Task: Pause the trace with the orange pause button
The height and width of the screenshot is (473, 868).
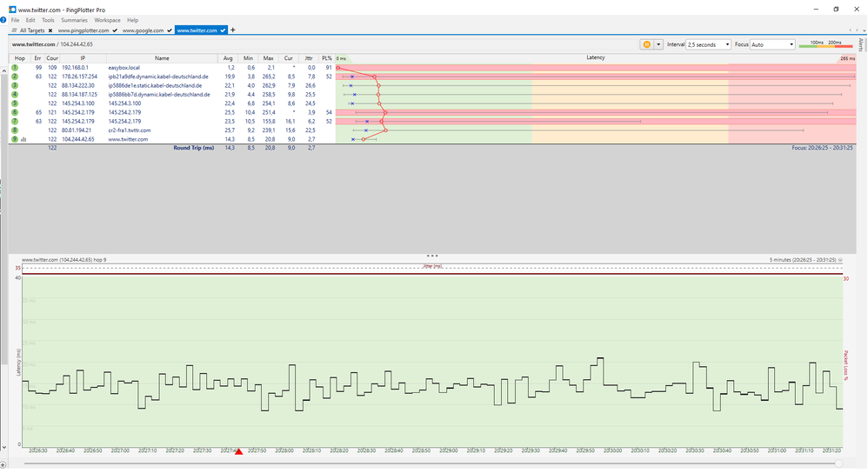Action: (x=646, y=44)
